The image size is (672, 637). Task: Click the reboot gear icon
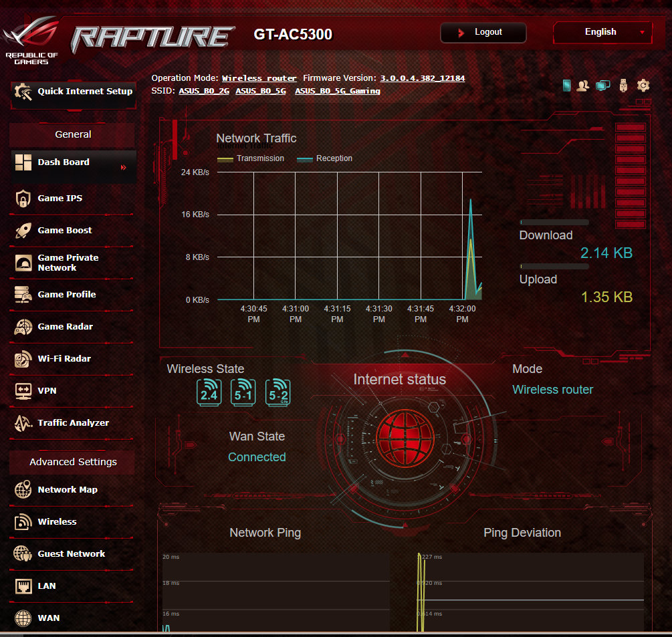[x=643, y=86]
